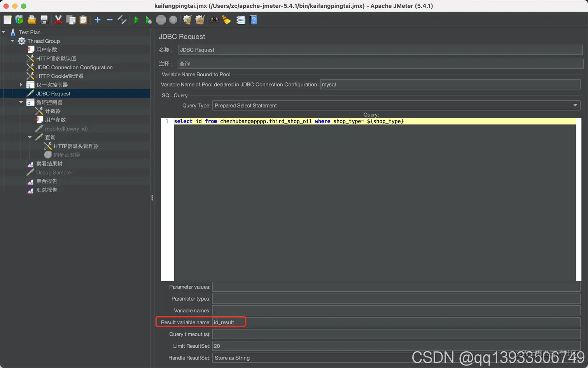
Task: Click the split pane divider handle
Action: click(152, 198)
